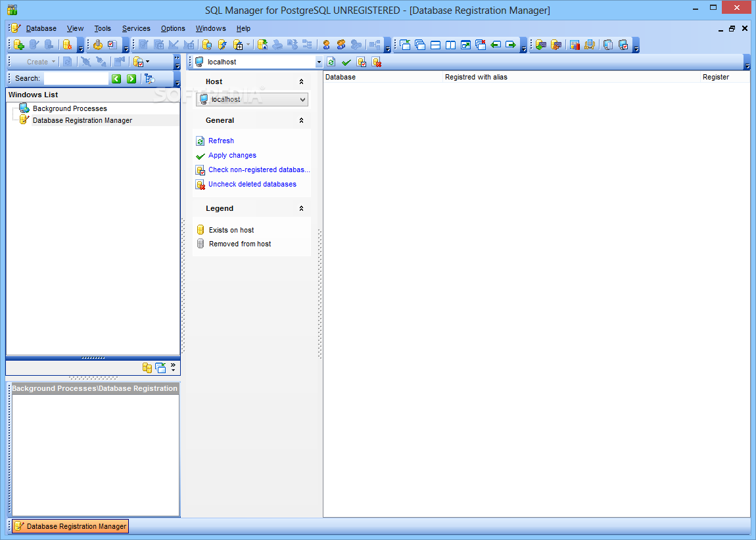Collapse the Host section
Viewport: 756px width, 540px height.
click(x=301, y=81)
